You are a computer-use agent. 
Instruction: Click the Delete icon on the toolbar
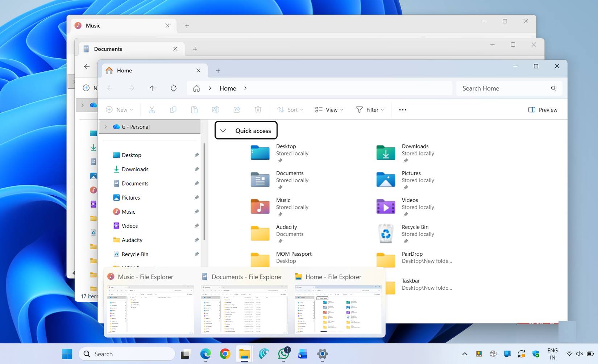tap(258, 109)
